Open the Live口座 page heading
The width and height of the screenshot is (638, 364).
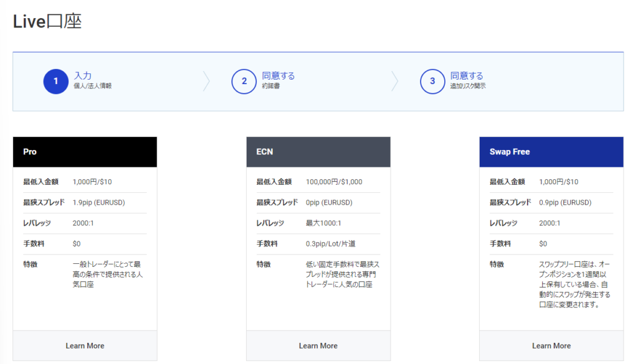[x=45, y=21]
